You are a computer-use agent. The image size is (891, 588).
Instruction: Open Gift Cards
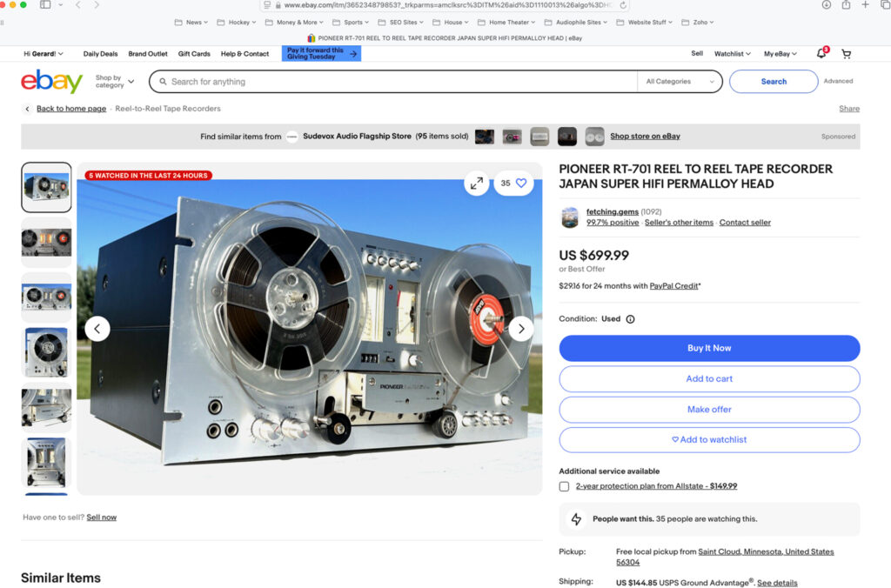click(x=194, y=54)
